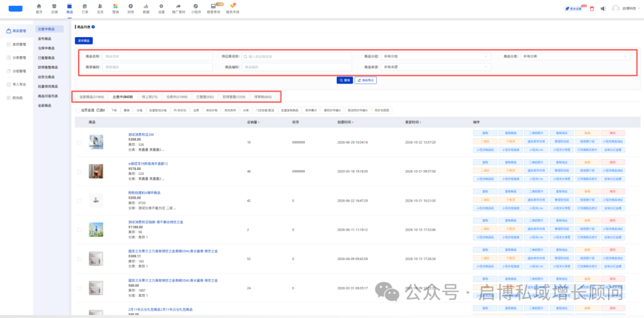Sort by the 创建时间 column header
Viewport: 644px width, 318px height.
[x=346, y=122]
